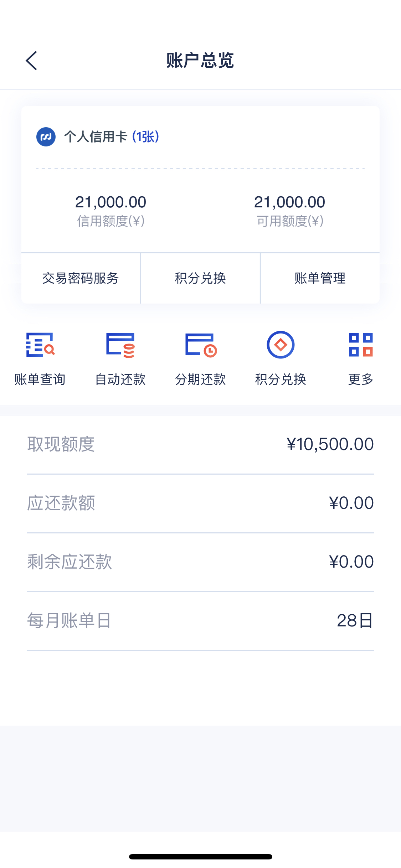Tap 积分兑换 button in card panel

[200, 278]
